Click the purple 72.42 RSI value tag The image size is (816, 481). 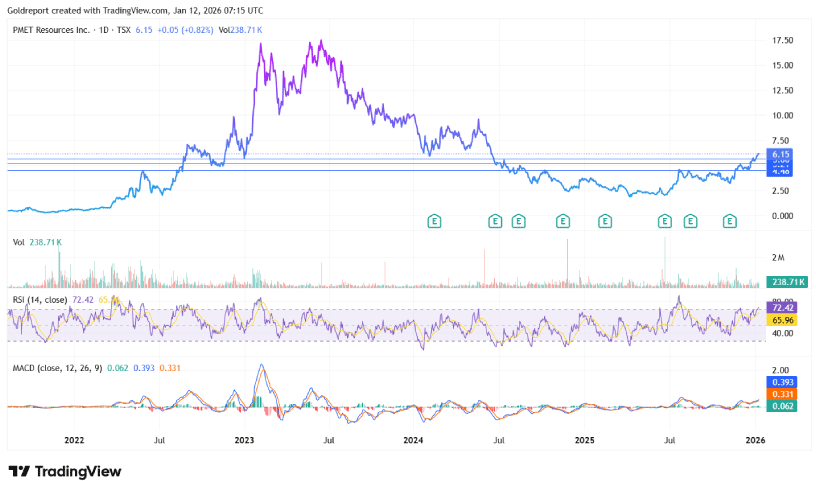(x=780, y=302)
